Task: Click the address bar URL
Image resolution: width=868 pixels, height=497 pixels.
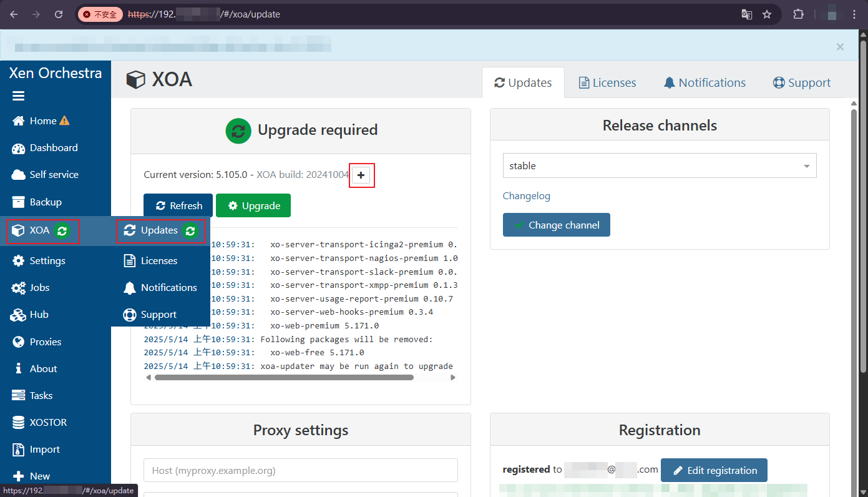Action: pos(204,14)
